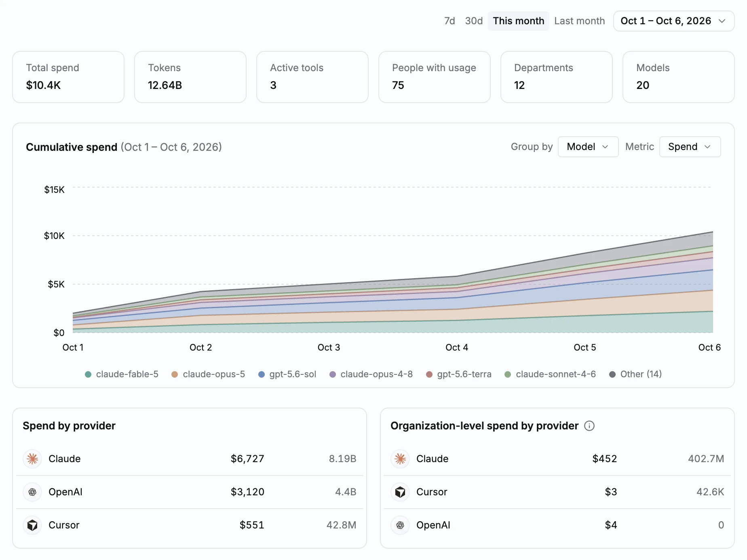
Task: Click the Cursor icon in Spend by provider
Action: click(32, 525)
